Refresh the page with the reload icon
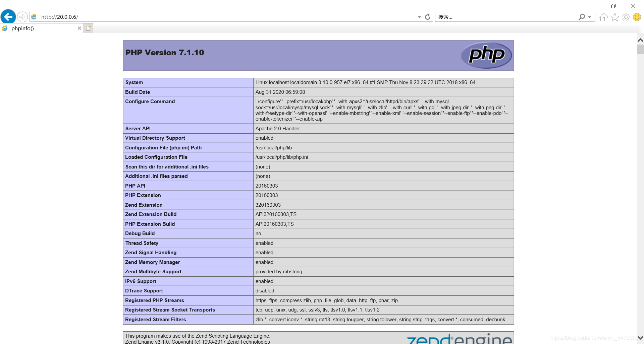 click(x=428, y=17)
